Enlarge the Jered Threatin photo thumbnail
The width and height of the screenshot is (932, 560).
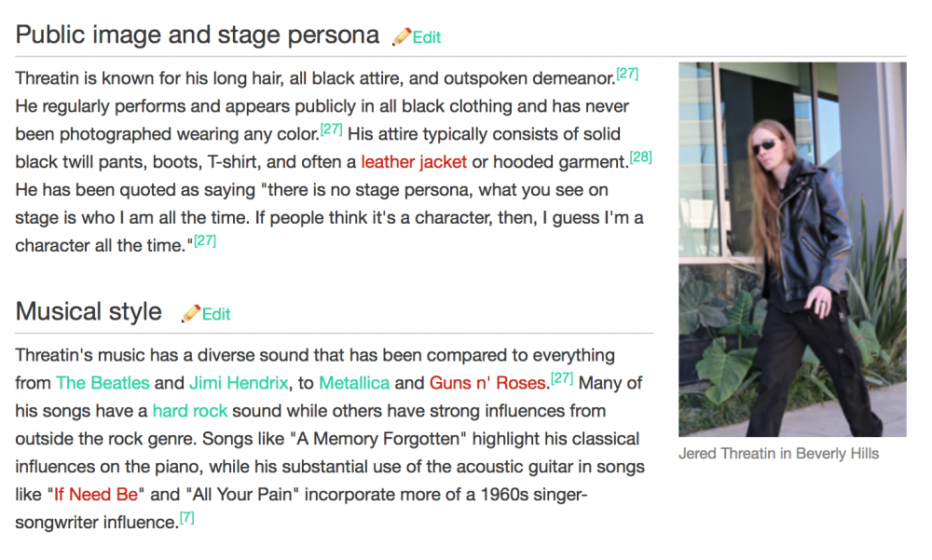(792, 249)
